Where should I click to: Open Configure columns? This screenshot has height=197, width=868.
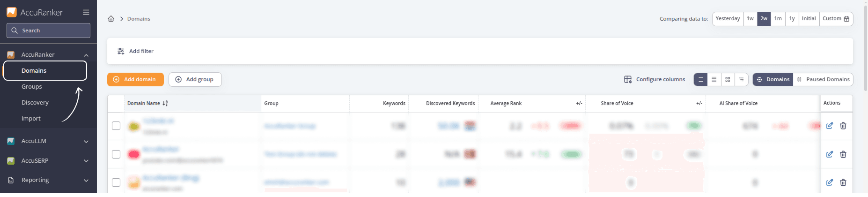click(655, 80)
